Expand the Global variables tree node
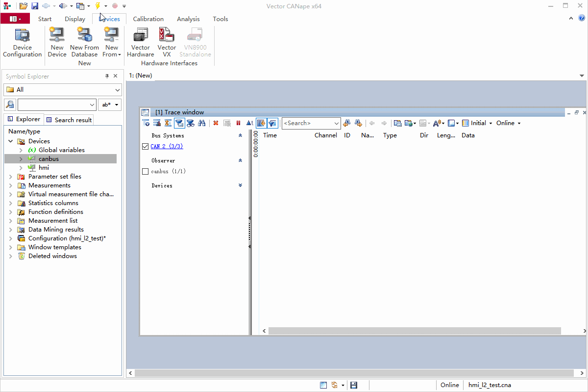The image size is (588, 392). (x=21, y=150)
